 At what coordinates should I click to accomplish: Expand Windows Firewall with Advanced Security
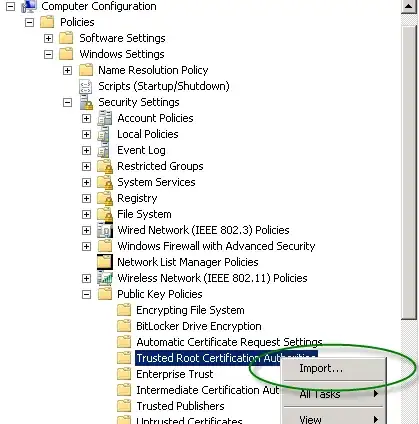pos(86,246)
